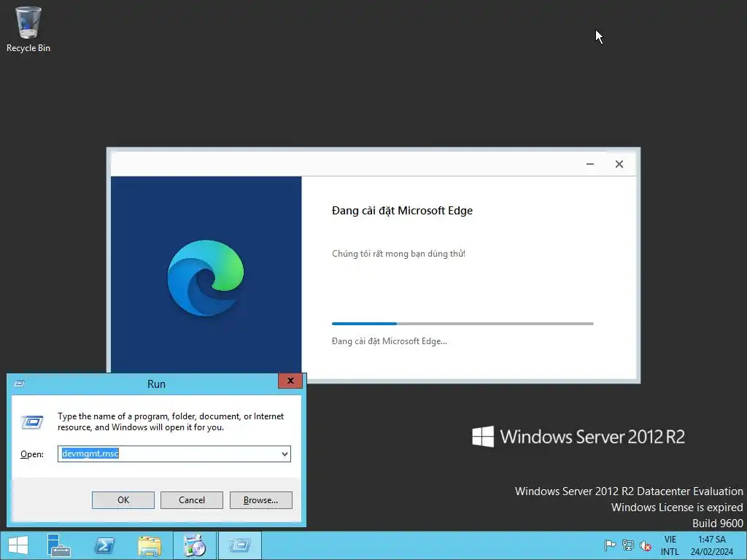The height and width of the screenshot is (560, 747).
Task: Open Windows PowerShell from the taskbar
Action: tap(104, 545)
